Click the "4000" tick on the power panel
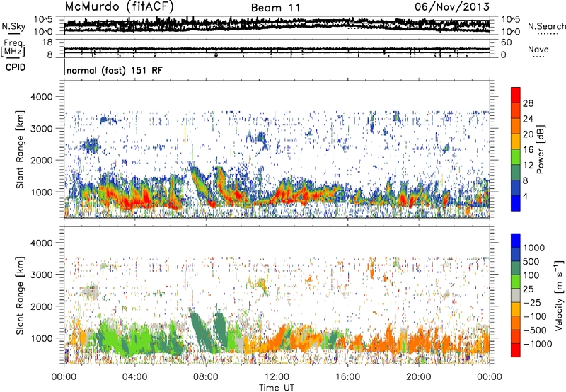The image size is (566, 392). click(41, 97)
